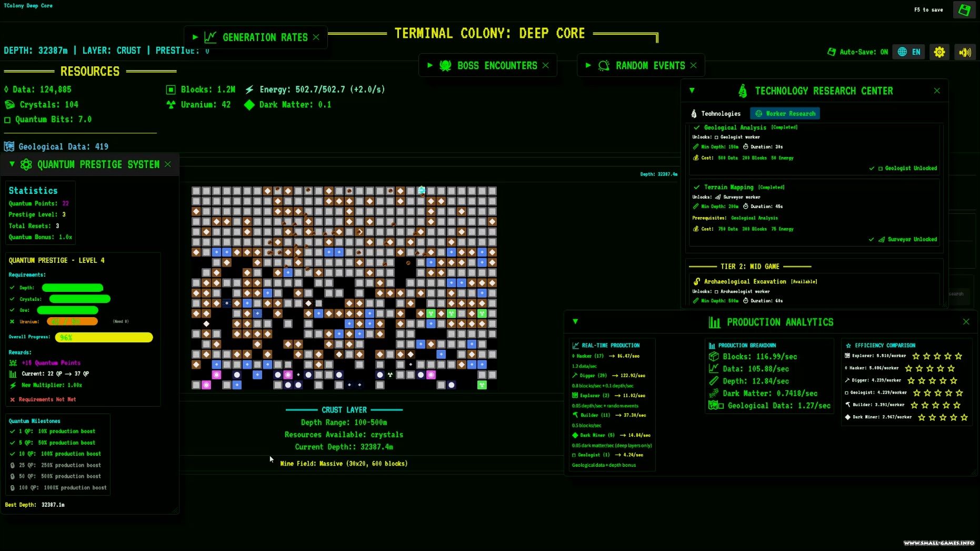Image resolution: width=980 pixels, height=551 pixels.
Task: Click the Random Events panel icon
Action: [x=604, y=66]
